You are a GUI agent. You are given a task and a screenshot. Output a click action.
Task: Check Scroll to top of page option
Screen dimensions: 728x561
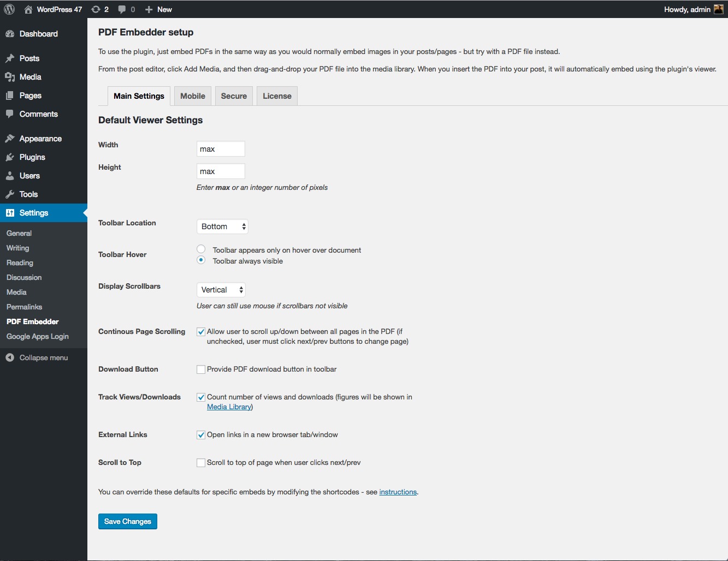coord(201,463)
